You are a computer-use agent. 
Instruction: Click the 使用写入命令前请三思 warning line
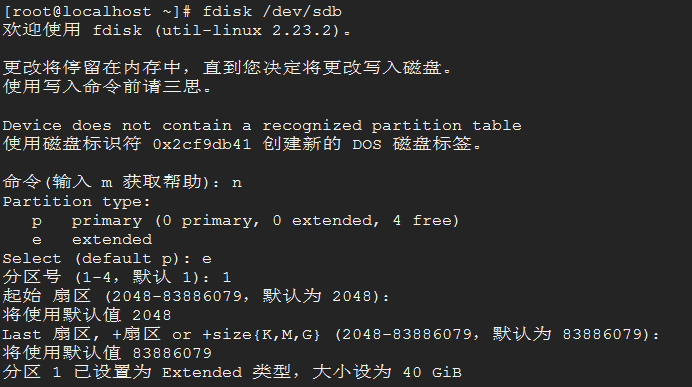pyautogui.click(x=107, y=87)
